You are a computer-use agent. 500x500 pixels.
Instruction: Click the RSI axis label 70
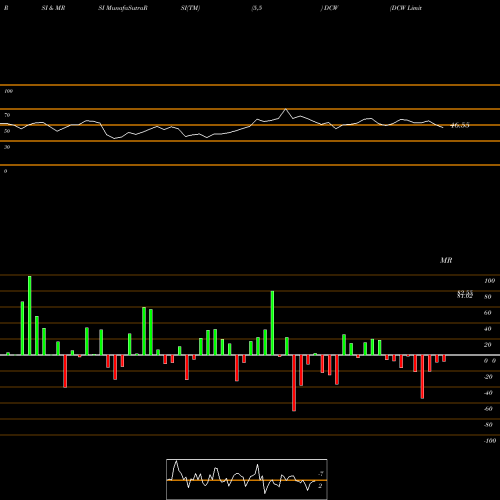pyautogui.click(x=7, y=115)
